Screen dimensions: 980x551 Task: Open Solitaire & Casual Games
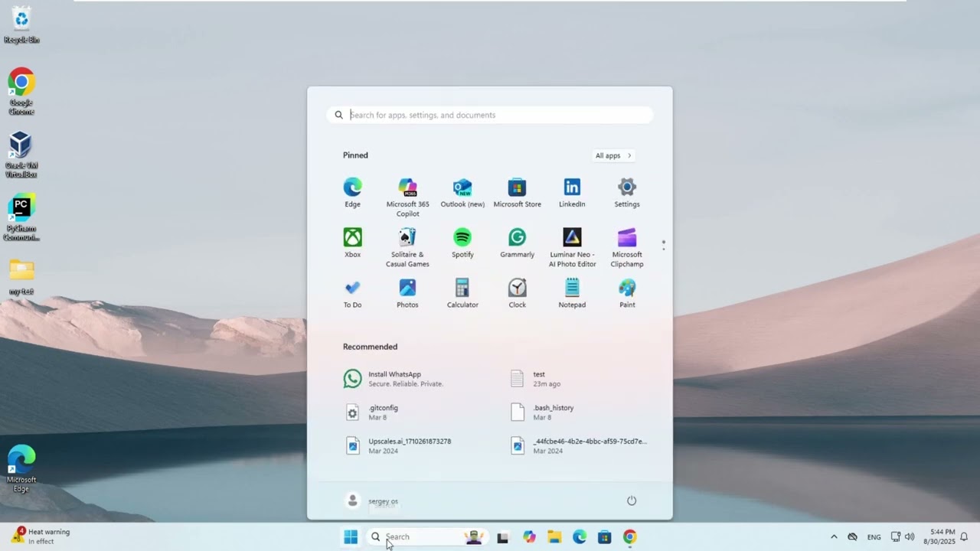pyautogui.click(x=407, y=248)
